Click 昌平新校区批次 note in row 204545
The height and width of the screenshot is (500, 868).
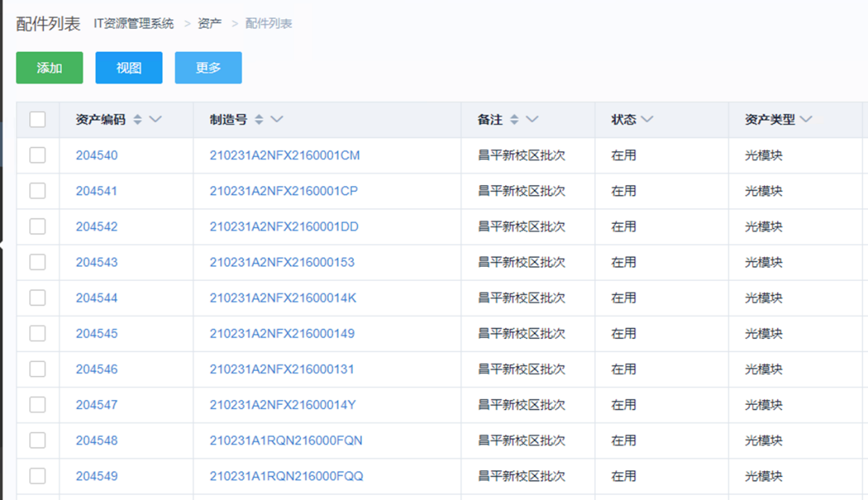pos(522,334)
